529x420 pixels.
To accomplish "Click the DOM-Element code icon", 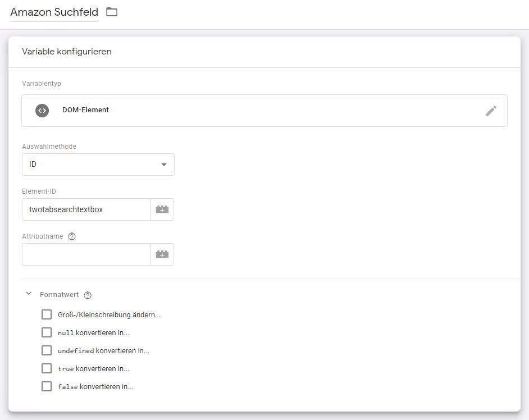I will coord(42,111).
